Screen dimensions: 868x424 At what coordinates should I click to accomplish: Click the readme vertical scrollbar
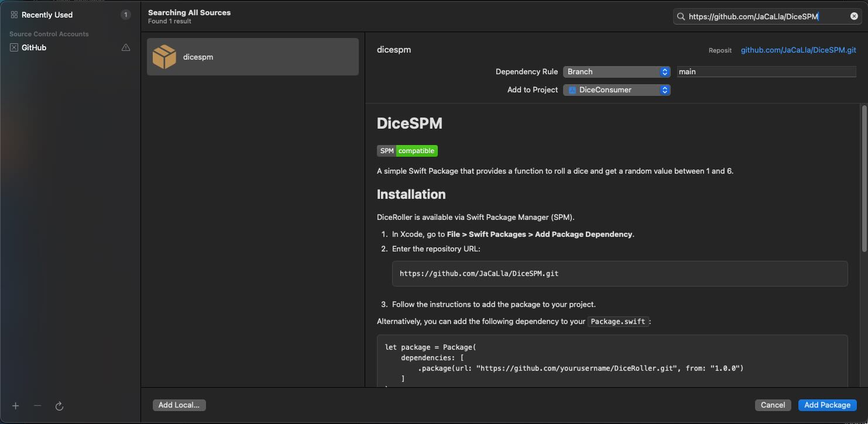coord(863,178)
